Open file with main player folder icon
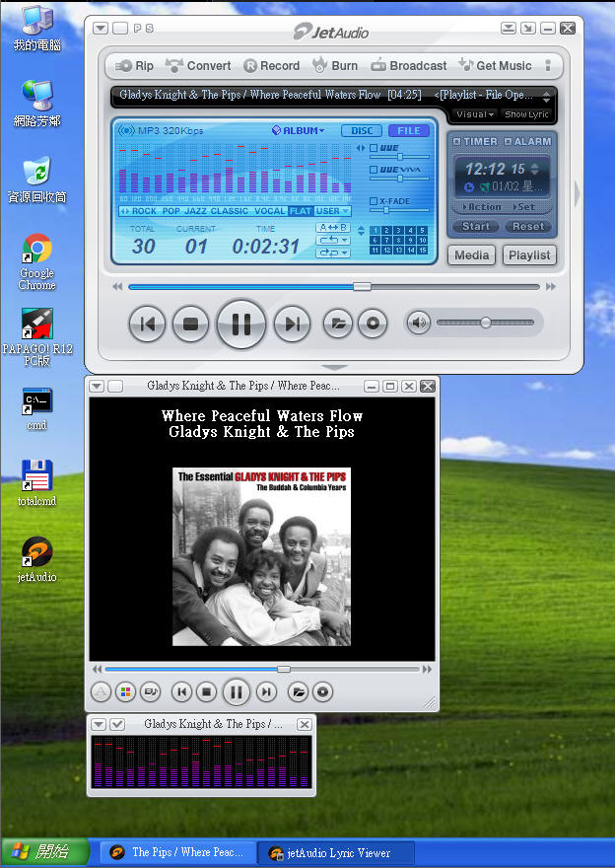 click(x=338, y=324)
